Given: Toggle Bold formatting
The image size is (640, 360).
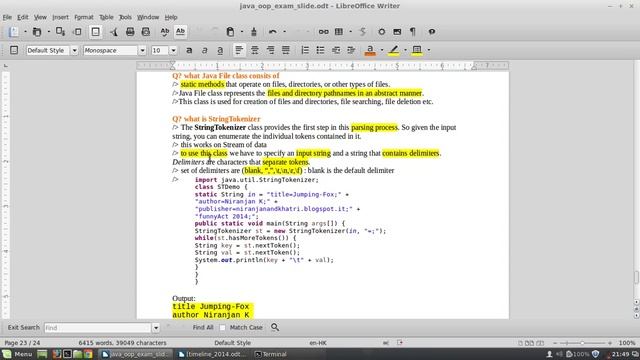Looking at the screenshot, I should (189, 50).
